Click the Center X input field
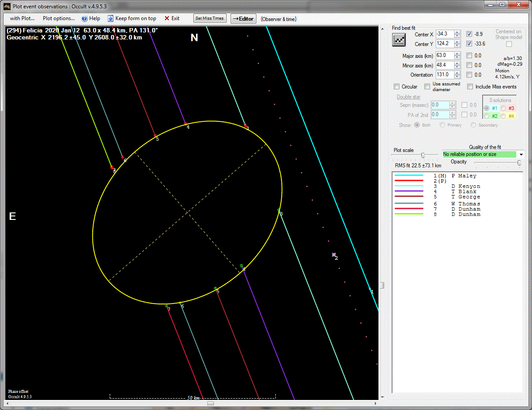 click(x=445, y=34)
